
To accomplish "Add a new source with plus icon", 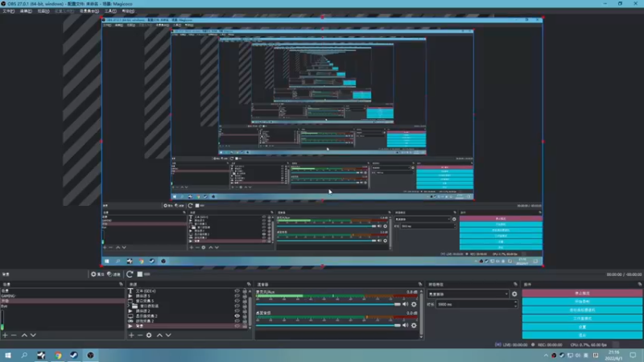I will pos(131,335).
